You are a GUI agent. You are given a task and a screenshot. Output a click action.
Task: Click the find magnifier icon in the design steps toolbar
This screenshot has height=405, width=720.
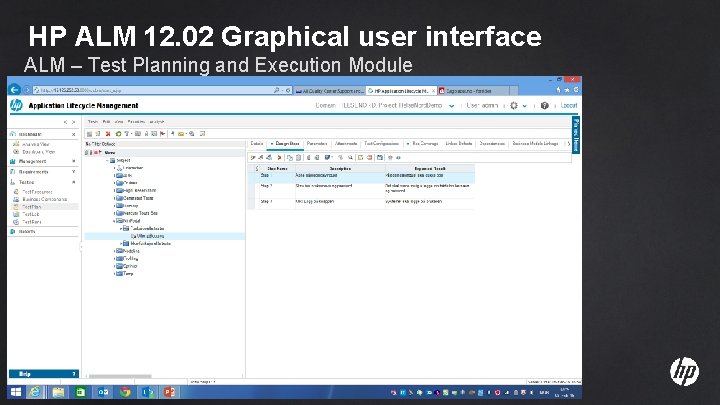point(350,158)
